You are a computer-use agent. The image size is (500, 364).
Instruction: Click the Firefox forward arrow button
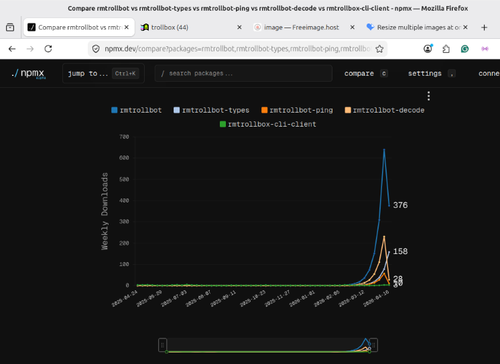30,49
